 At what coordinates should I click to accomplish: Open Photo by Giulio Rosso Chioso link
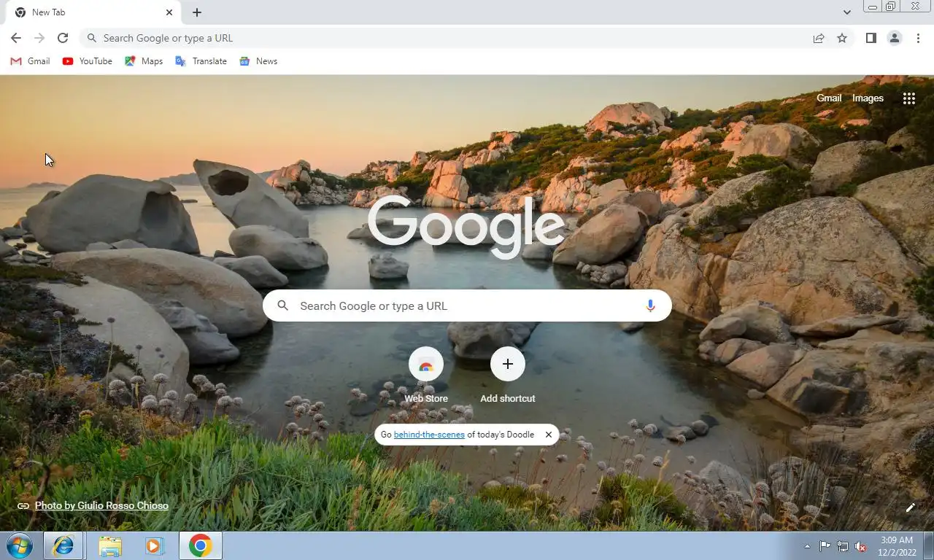coord(101,505)
